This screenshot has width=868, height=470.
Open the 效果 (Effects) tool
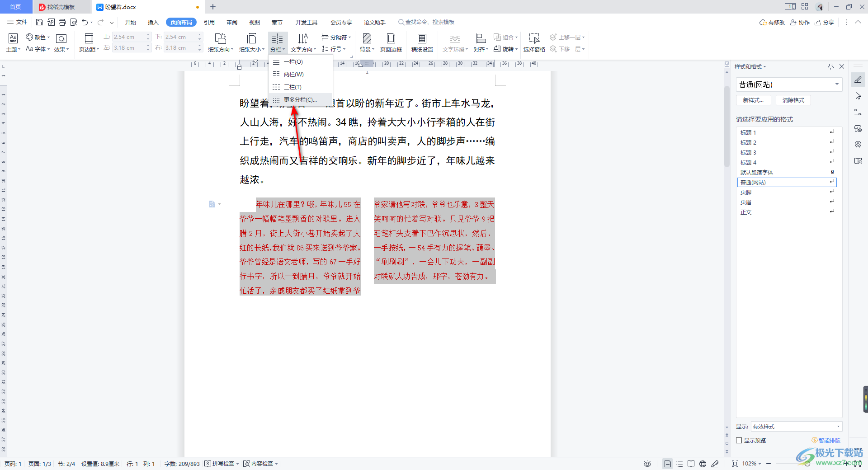[61, 42]
